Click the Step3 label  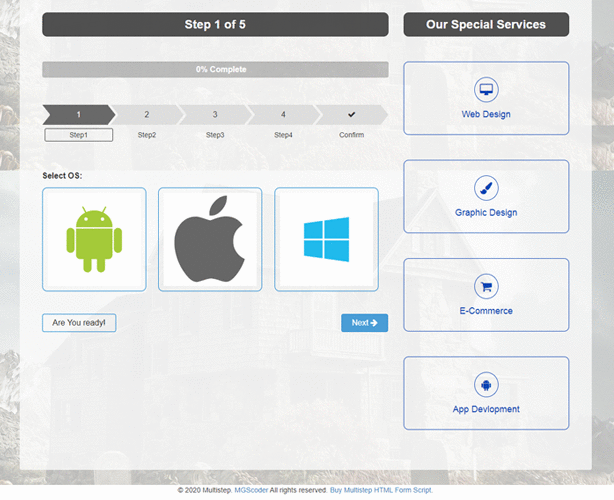[215, 135]
